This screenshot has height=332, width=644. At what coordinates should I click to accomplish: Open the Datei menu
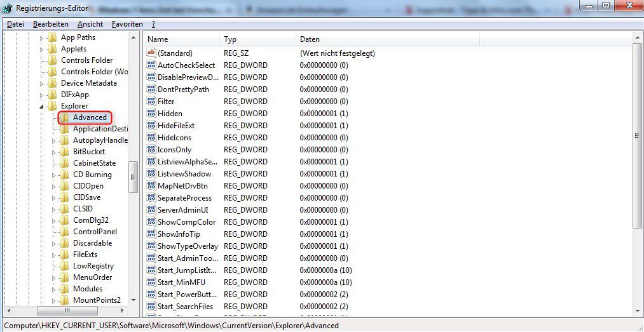click(x=15, y=24)
